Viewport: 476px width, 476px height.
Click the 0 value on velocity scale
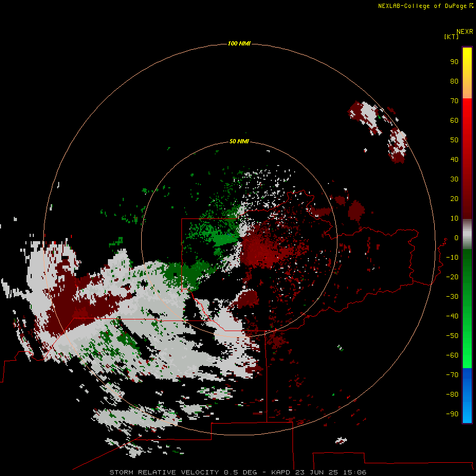coord(456,237)
